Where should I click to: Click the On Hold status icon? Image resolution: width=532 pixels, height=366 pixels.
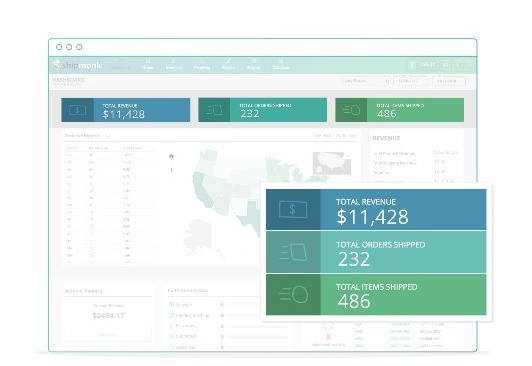click(x=171, y=304)
